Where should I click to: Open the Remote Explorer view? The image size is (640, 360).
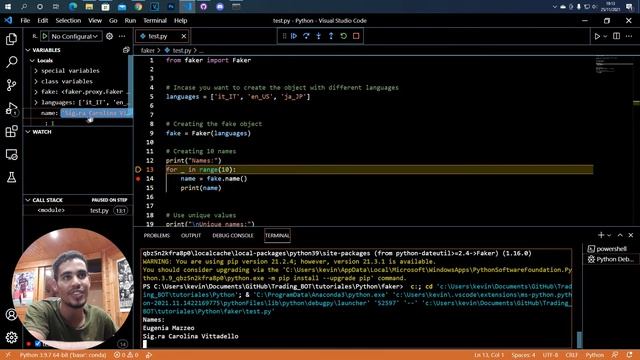coord(11,154)
